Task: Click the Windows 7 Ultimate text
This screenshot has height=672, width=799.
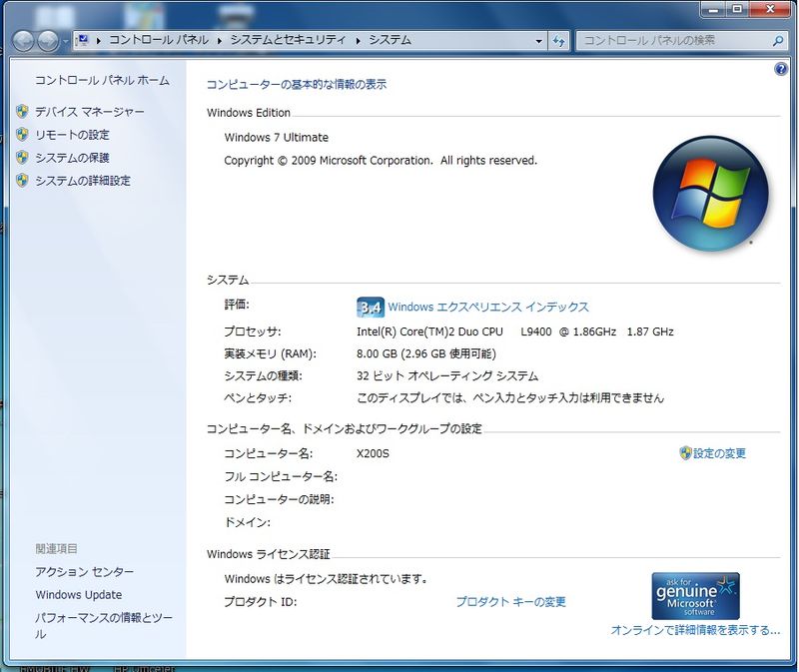Action: 277,137
